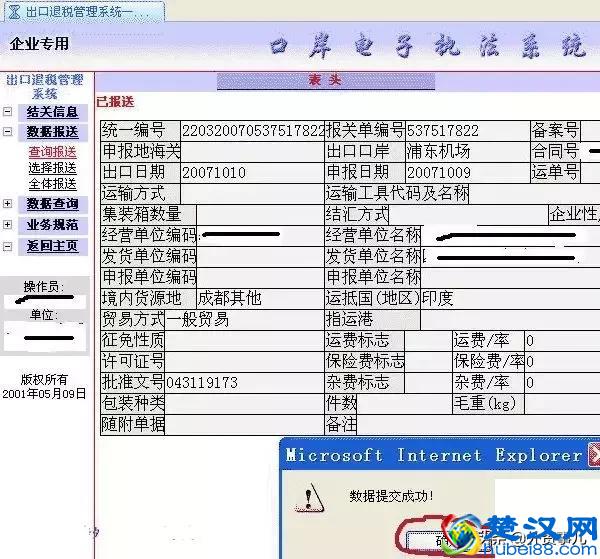Click the 批准文号 value 043119173
600x559 pixels.
pyautogui.click(x=202, y=383)
